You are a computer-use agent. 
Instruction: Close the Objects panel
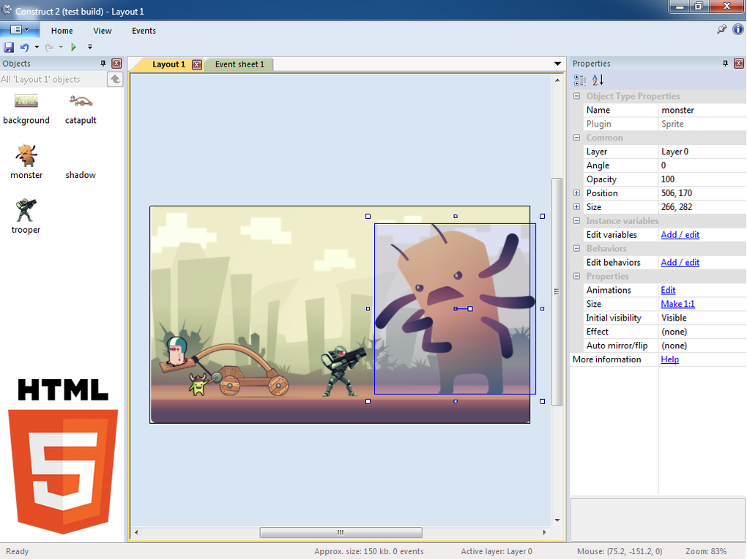[116, 64]
